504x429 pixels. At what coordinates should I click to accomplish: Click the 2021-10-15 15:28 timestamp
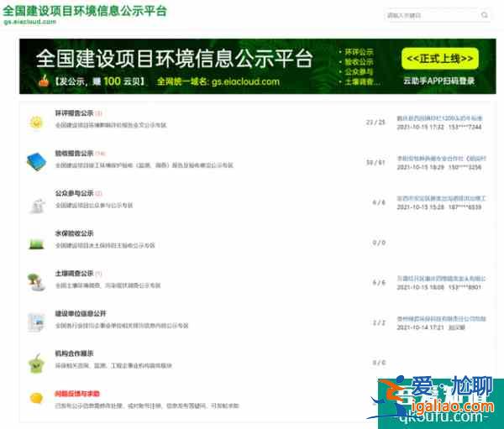tap(420, 207)
